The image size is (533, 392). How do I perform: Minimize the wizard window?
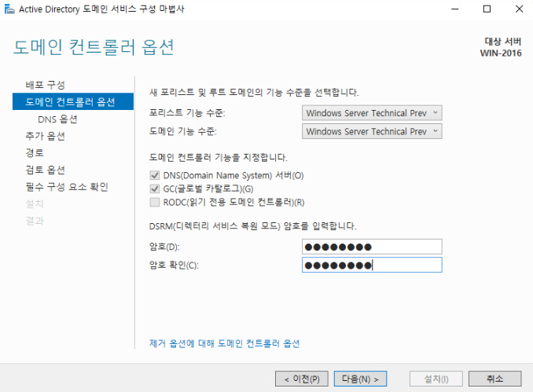coord(455,9)
